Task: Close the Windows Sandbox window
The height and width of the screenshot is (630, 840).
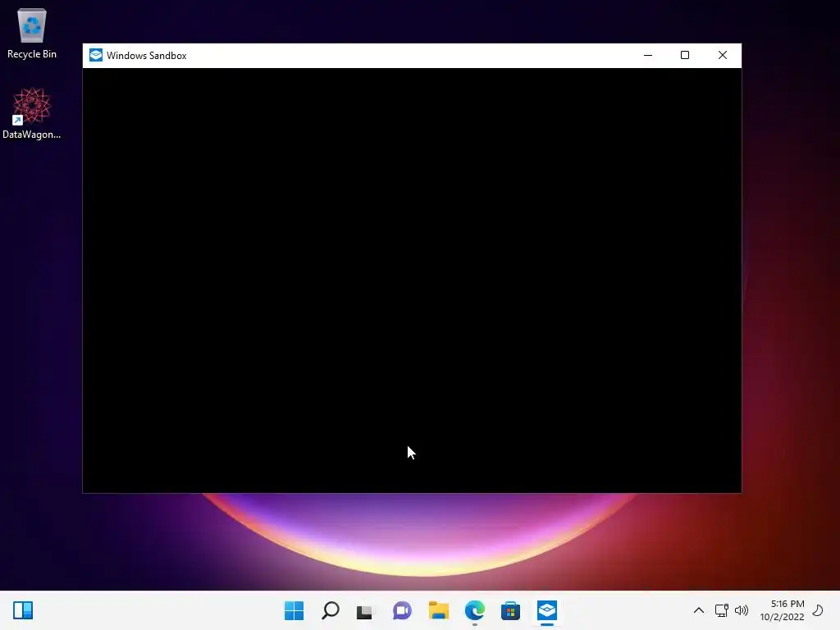Action: (723, 55)
